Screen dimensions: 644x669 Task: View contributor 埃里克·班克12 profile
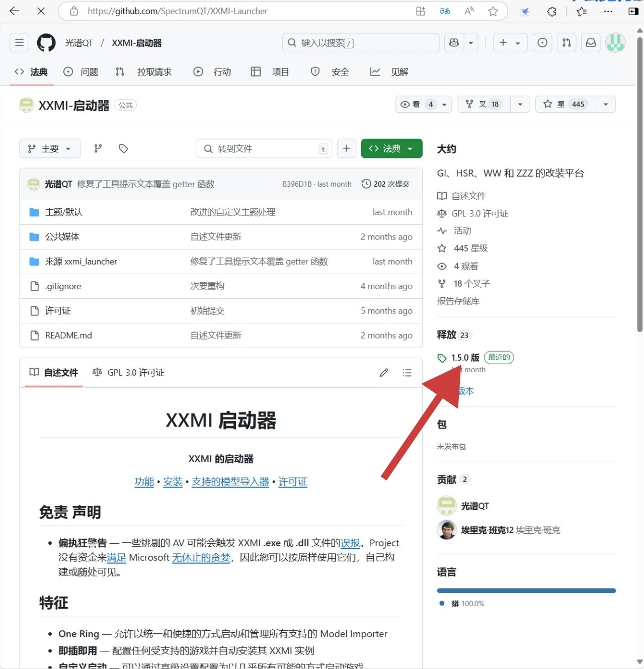pos(487,530)
